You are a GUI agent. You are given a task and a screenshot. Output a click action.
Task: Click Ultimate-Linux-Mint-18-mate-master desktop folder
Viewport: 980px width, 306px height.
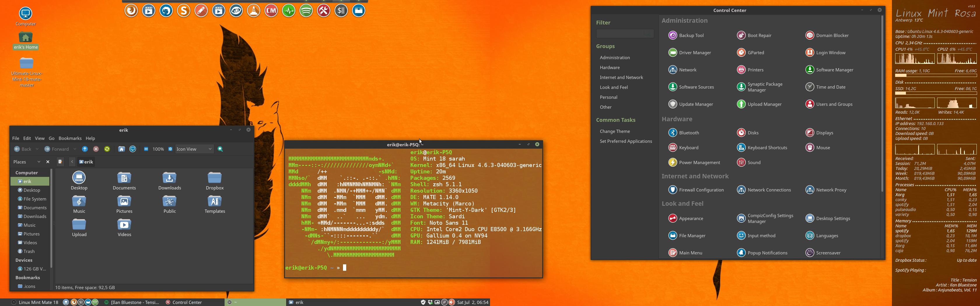tap(27, 72)
